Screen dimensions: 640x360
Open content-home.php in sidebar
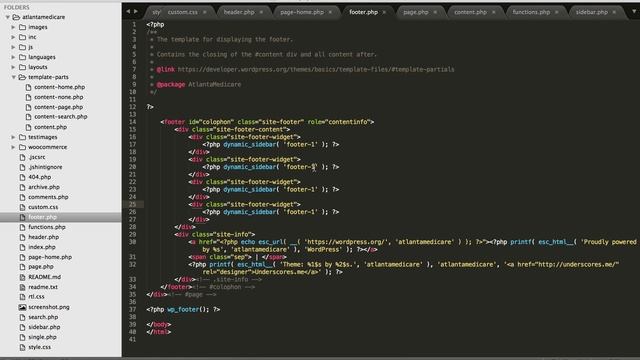point(60,87)
